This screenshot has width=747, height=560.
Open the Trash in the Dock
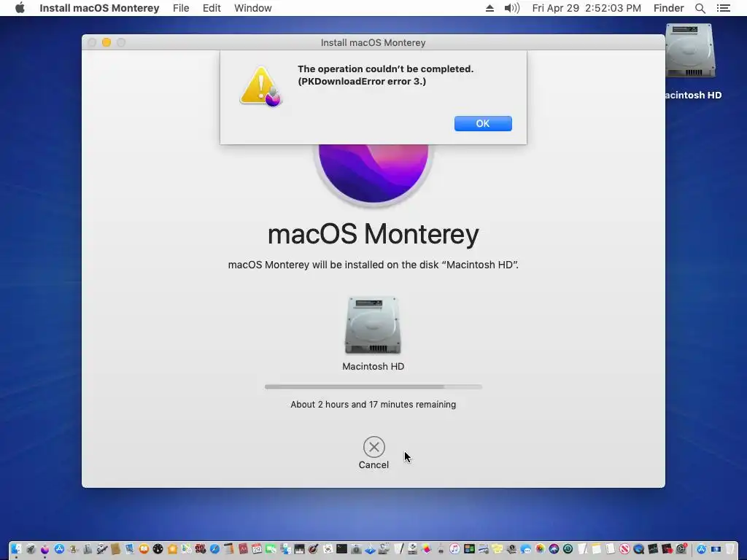coord(729,549)
